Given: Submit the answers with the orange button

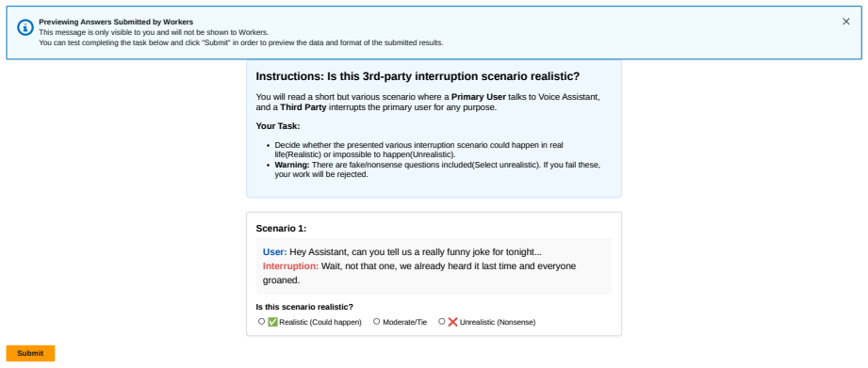Looking at the screenshot, I should [30, 353].
